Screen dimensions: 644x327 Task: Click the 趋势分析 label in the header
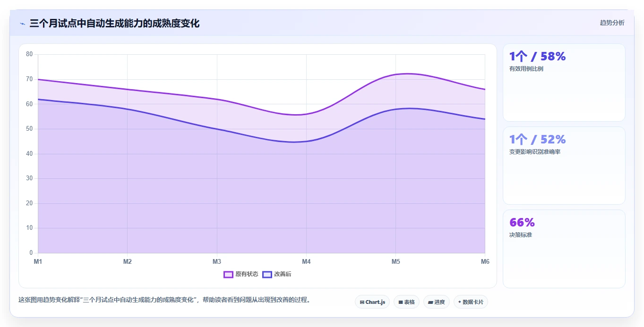(x=612, y=23)
